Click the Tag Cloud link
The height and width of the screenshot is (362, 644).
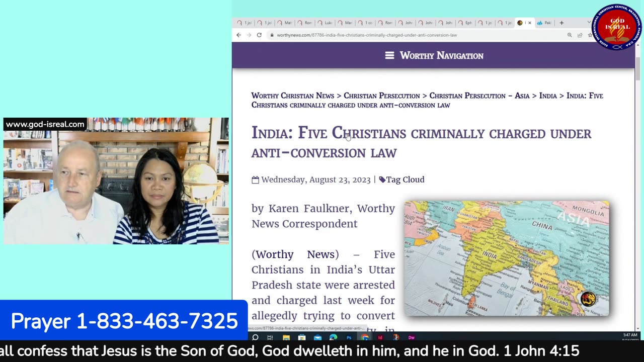pyautogui.click(x=405, y=179)
